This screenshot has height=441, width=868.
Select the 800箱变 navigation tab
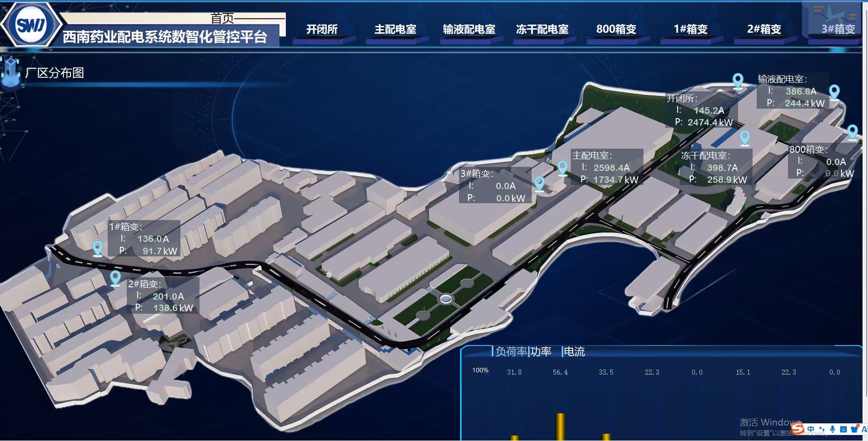click(616, 30)
